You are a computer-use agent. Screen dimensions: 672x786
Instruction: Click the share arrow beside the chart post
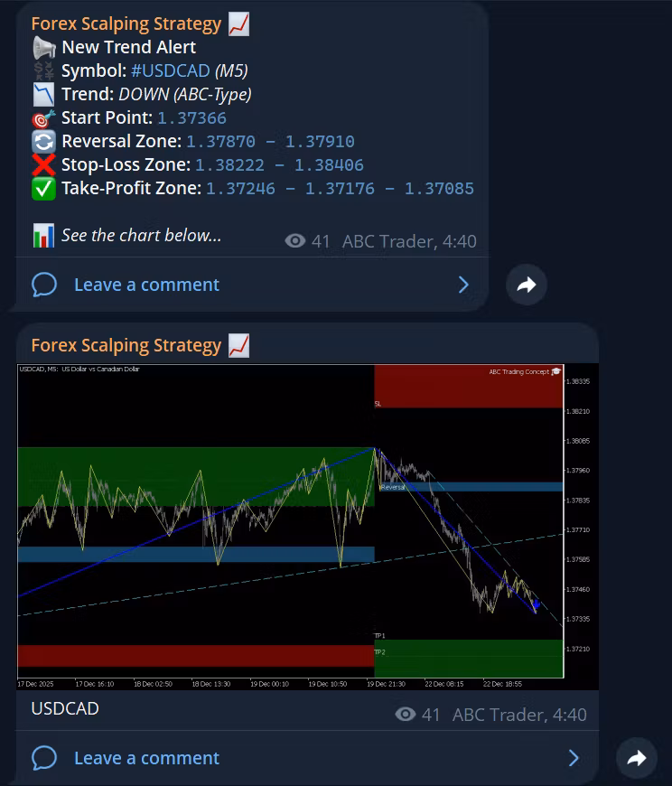636,758
